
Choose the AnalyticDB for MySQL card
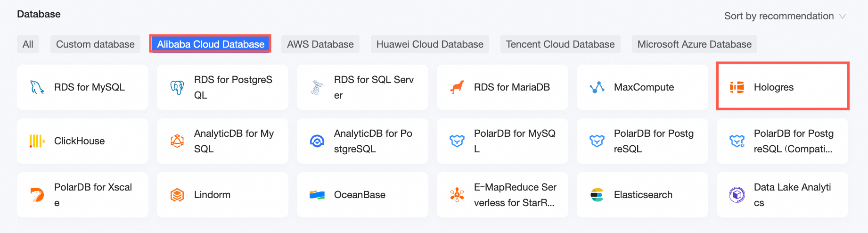pos(222,141)
